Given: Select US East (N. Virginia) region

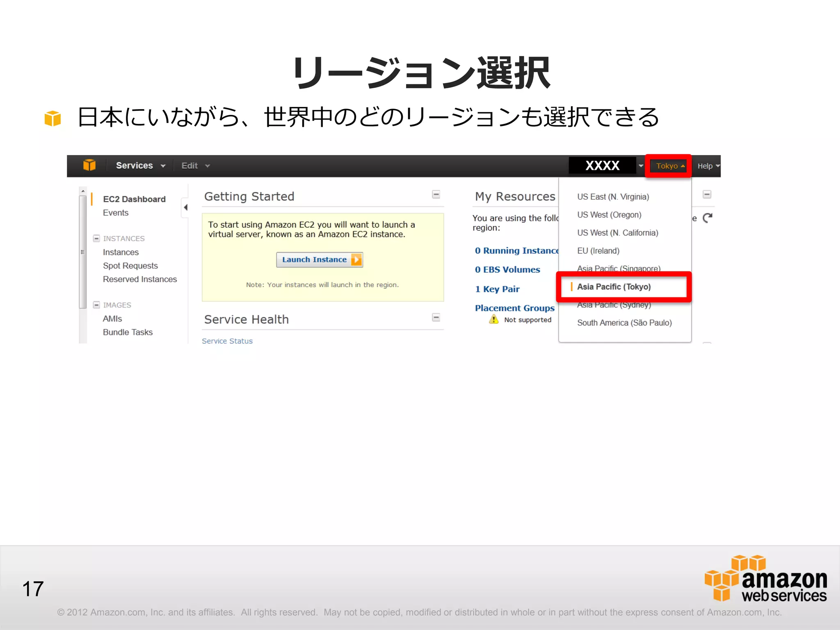Looking at the screenshot, I should [x=613, y=197].
